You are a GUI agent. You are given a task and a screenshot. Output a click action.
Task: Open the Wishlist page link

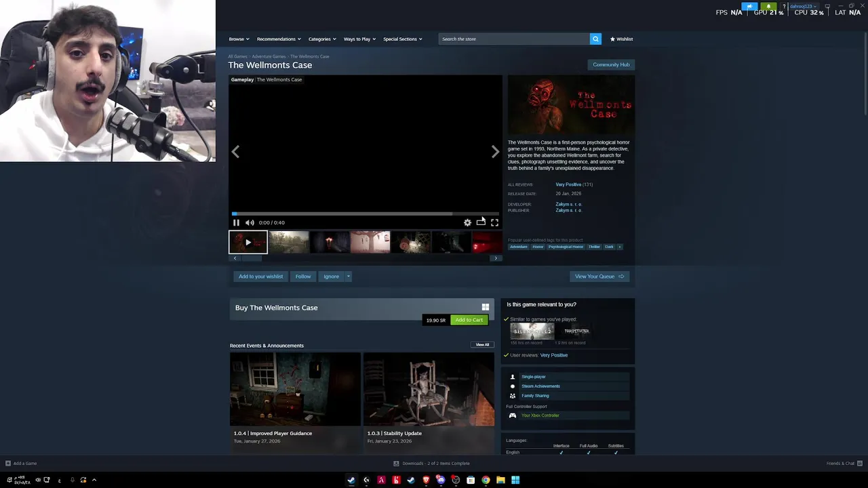pyautogui.click(x=621, y=39)
